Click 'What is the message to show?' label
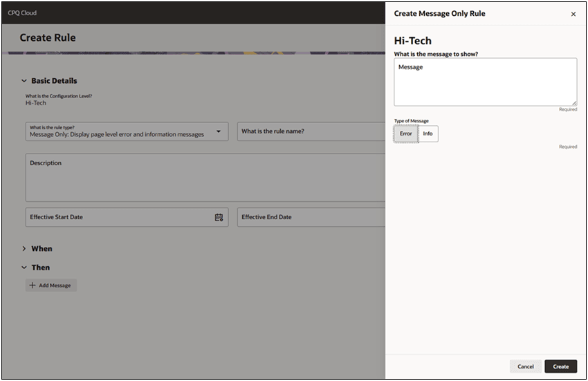The image size is (588, 381). tap(436, 54)
